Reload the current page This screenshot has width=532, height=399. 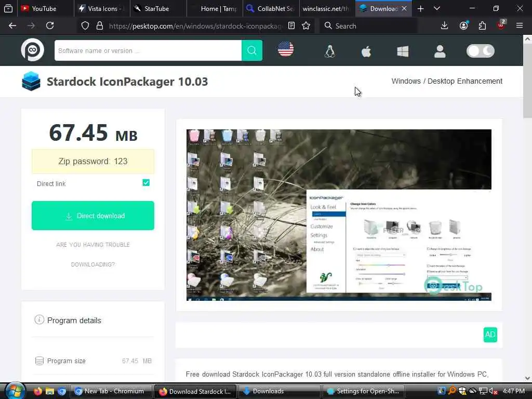tap(50, 26)
